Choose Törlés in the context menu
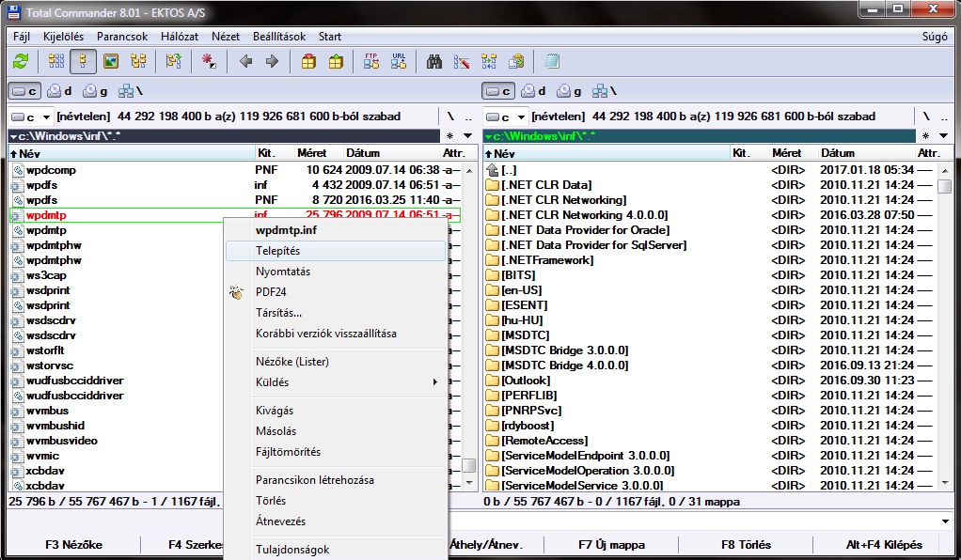Image resolution: width=961 pixels, height=560 pixels. click(x=336, y=501)
